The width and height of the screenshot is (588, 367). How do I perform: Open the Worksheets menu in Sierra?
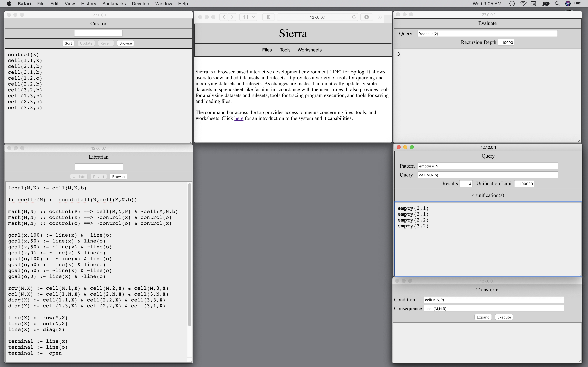pos(309,50)
